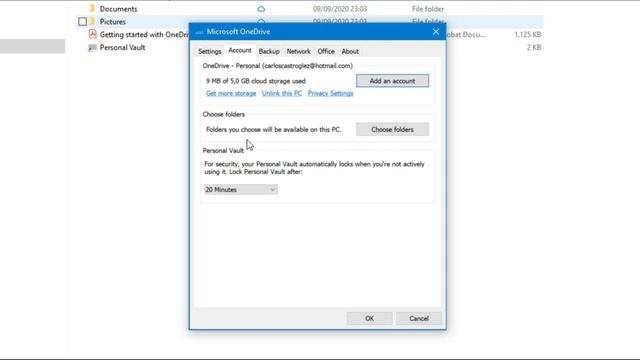This screenshot has height=360, width=640.
Task: Select the Documents file name
Action: pyautogui.click(x=118, y=9)
